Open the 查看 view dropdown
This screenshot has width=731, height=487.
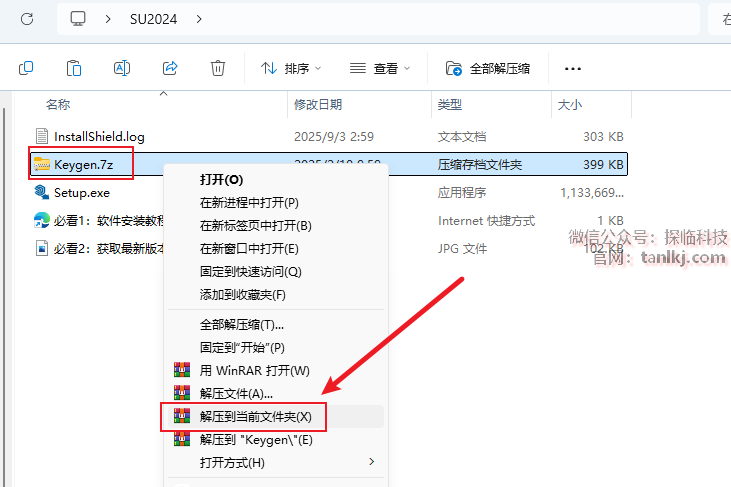[x=380, y=69]
